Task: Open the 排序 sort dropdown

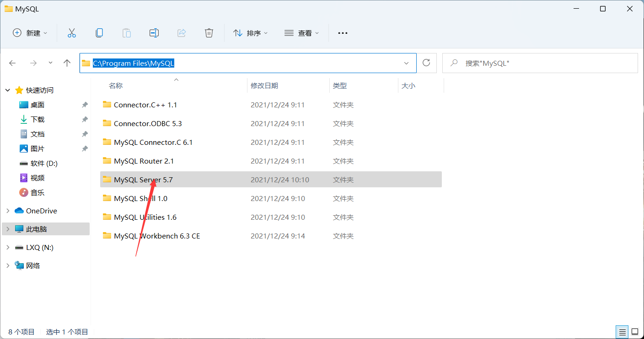Action: (x=250, y=33)
